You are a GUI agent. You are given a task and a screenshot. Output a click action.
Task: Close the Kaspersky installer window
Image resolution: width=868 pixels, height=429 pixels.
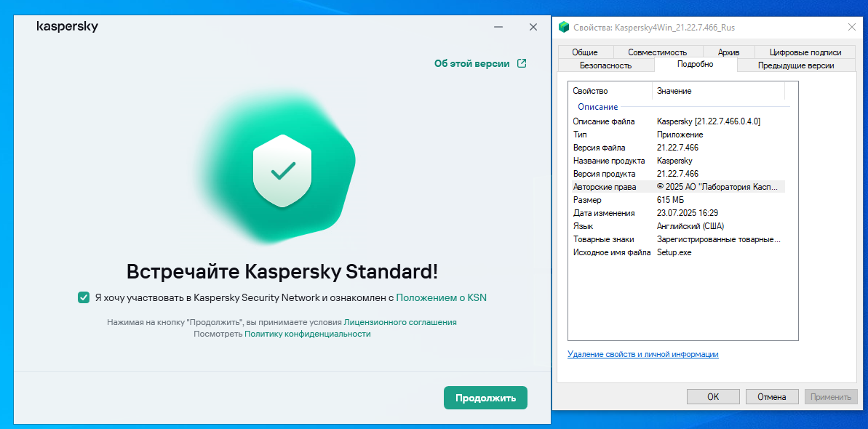click(x=533, y=27)
